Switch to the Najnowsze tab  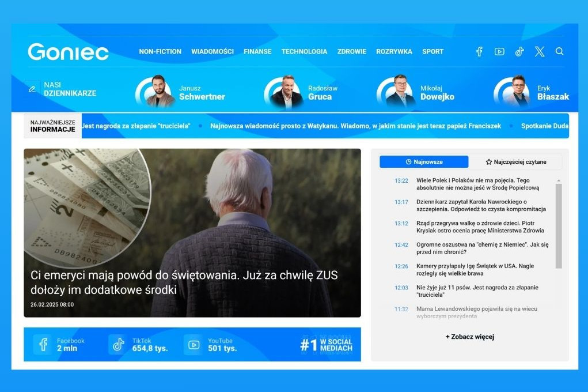tap(423, 162)
